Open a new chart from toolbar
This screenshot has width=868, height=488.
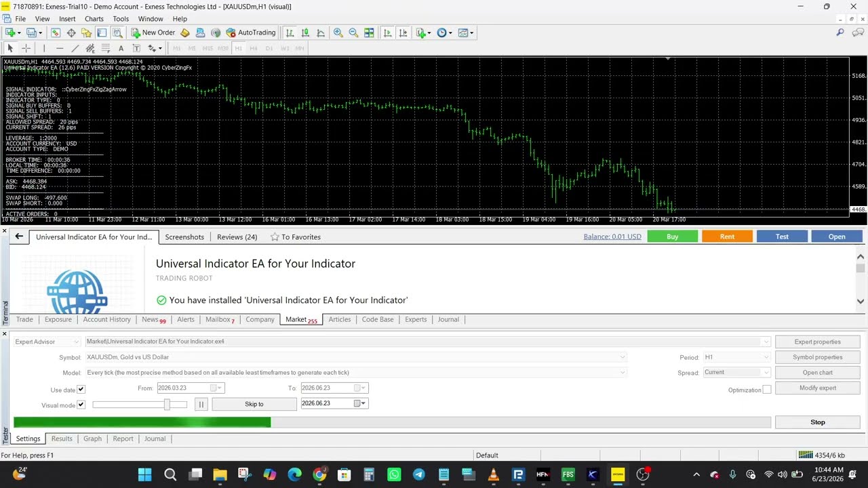pyautogui.click(x=10, y=33)
